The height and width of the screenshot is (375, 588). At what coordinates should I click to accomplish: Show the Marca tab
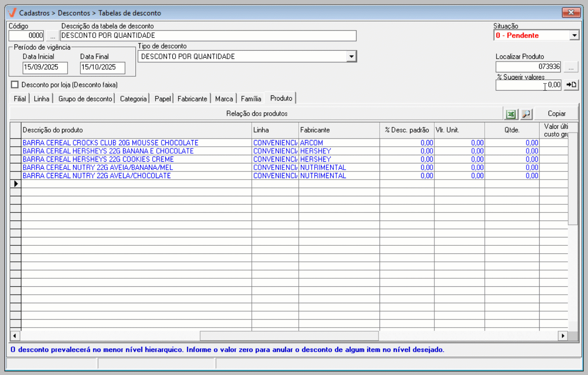click(224, 99)
